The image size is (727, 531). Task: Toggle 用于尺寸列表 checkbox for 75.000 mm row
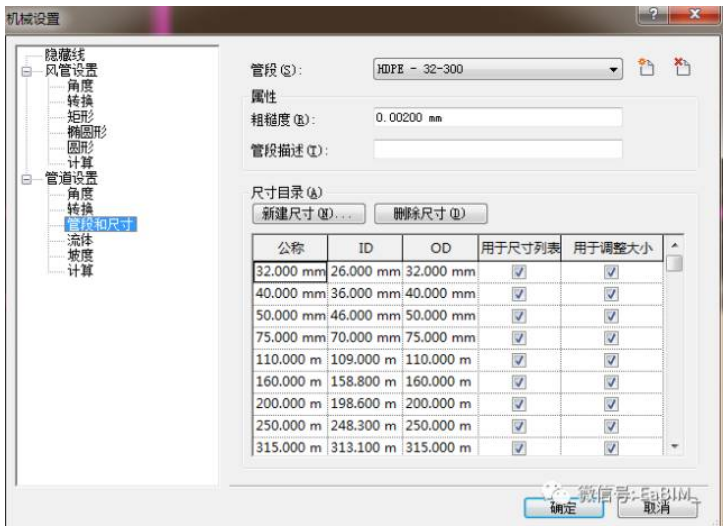coord(519,338)
